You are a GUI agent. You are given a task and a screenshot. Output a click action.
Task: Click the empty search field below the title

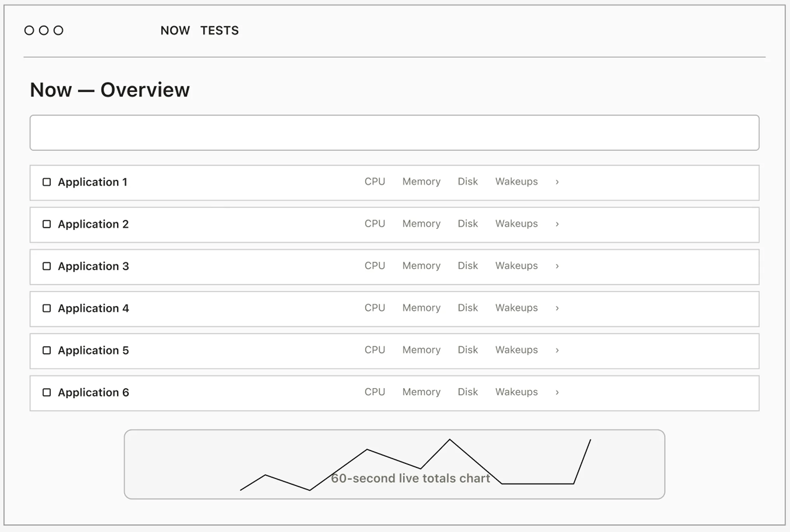pos(394,133)
